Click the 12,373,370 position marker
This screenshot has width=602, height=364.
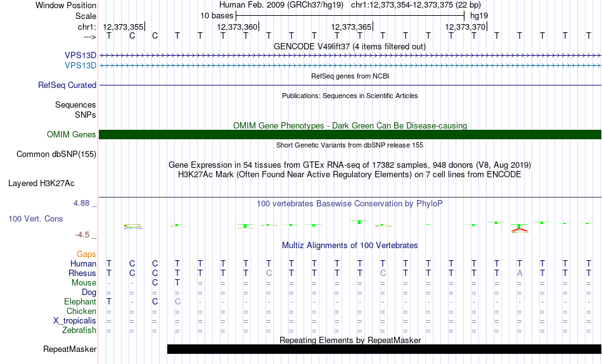465,27
